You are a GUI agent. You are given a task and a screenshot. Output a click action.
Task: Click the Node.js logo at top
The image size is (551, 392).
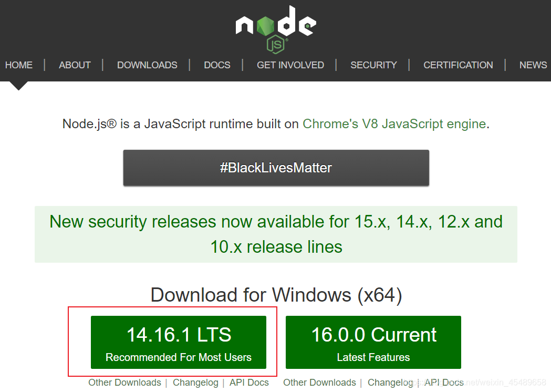276,29
